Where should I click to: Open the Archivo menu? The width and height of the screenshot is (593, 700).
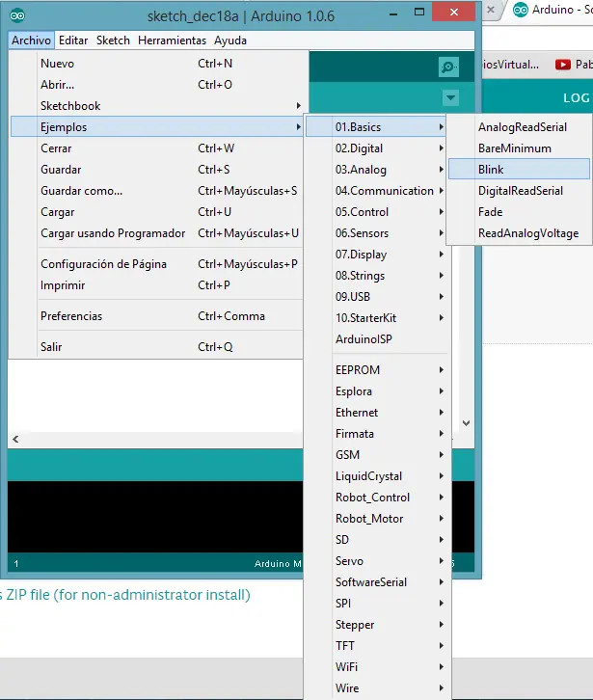pyautogui.click(x=31, y=40)
